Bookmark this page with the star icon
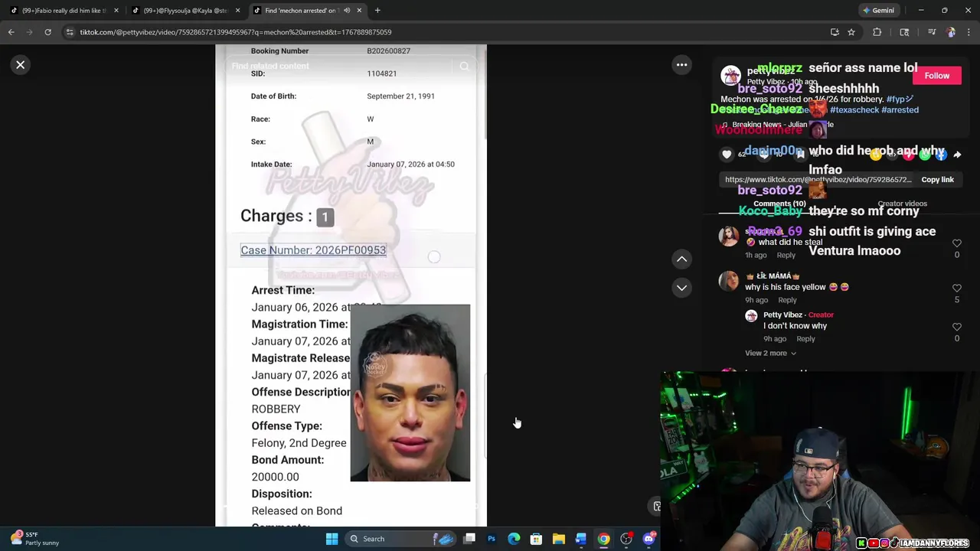The image size is (980, 551). (851, 32)
